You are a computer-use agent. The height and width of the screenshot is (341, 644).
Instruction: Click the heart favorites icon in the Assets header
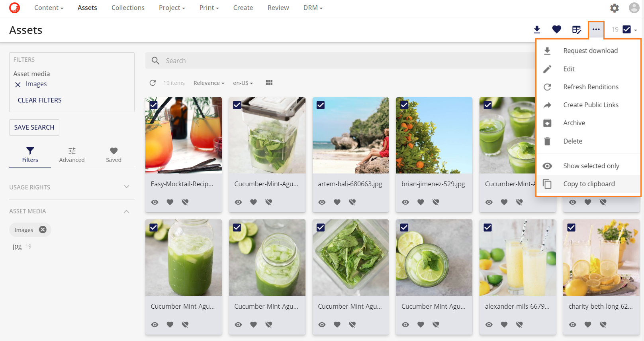[557, 30]
